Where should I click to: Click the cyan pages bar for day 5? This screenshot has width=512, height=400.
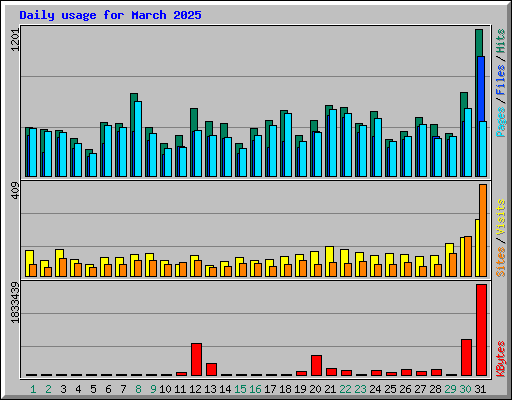(x=93, y=165)
